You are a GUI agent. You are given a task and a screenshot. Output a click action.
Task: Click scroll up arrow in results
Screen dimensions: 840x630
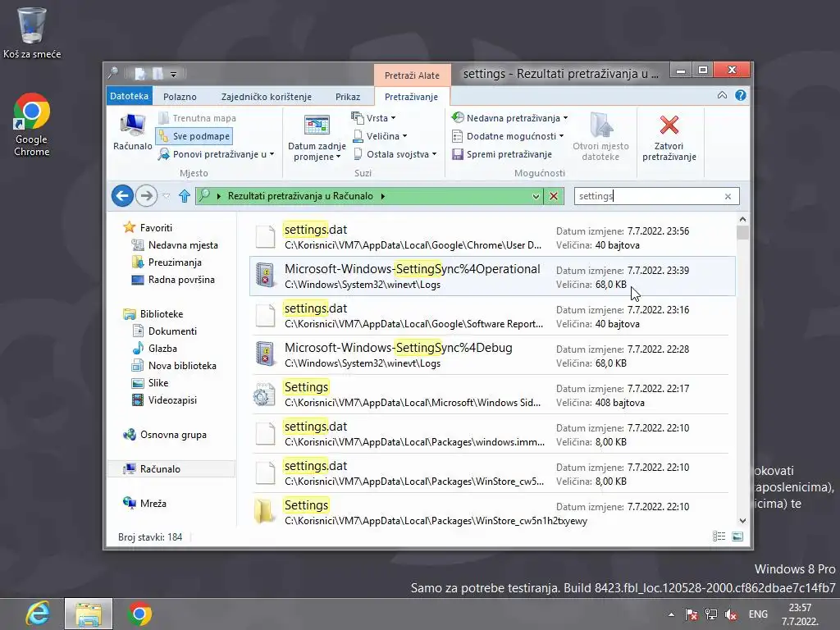[742, 219]
